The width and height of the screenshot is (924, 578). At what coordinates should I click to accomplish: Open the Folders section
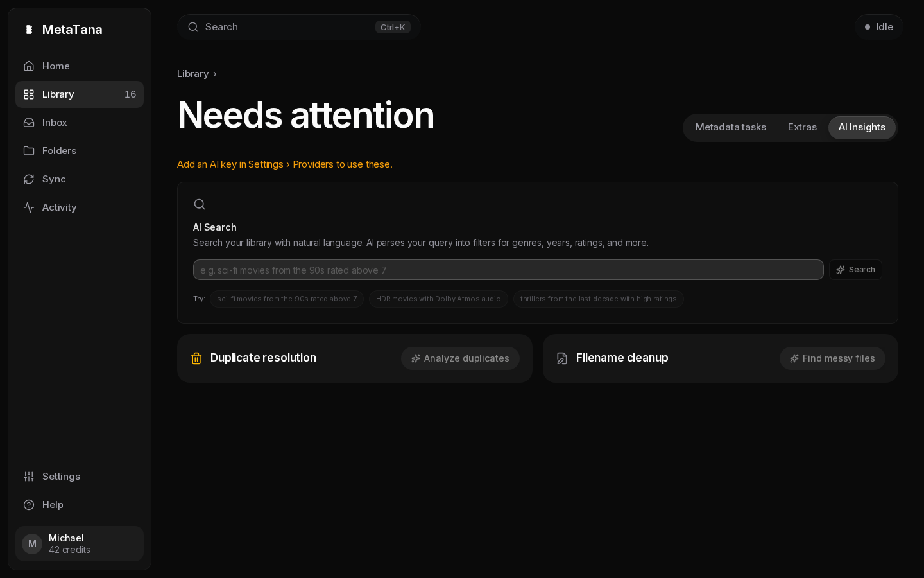click(80, 151)
